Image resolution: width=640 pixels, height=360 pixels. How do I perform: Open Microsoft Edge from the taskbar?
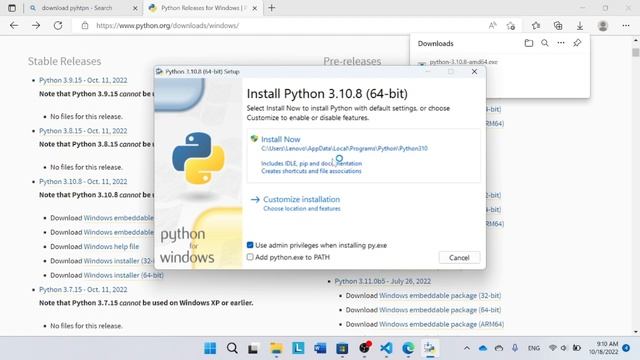(x=408, y=348)
